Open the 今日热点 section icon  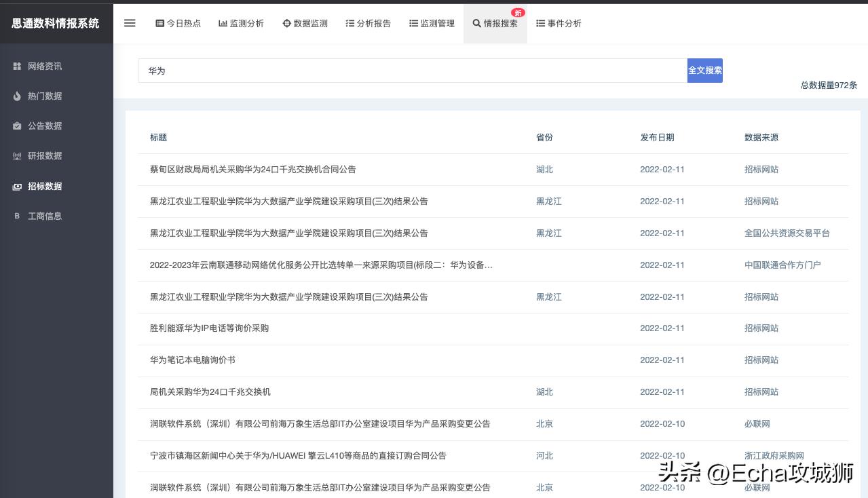pyautogui.click(x=159, y=24)
